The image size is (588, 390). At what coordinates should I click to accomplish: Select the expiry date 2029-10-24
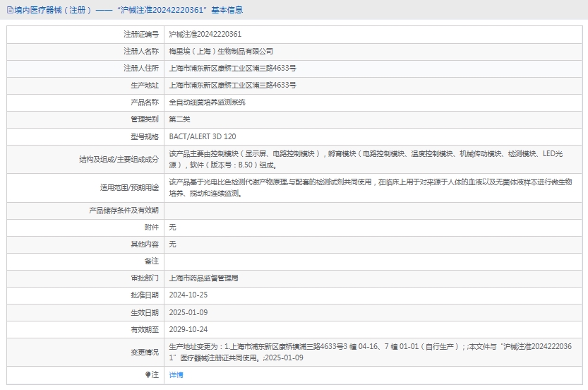(x=188, y=329)
